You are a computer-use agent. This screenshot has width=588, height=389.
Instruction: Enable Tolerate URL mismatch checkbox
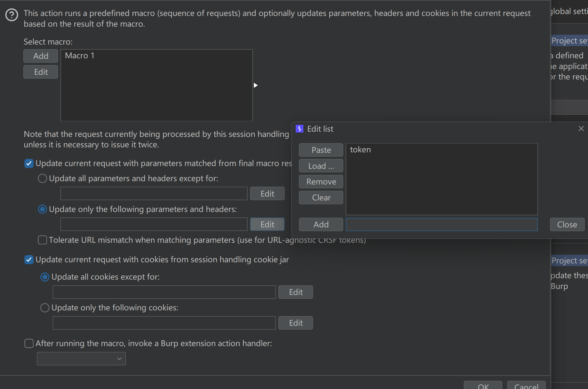click(x=42, y=240)
